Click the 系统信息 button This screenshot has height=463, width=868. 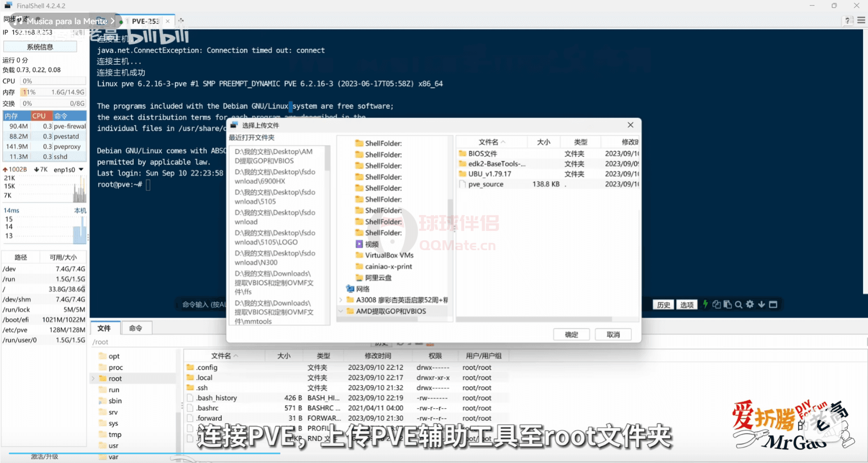(x=40, y=47)
